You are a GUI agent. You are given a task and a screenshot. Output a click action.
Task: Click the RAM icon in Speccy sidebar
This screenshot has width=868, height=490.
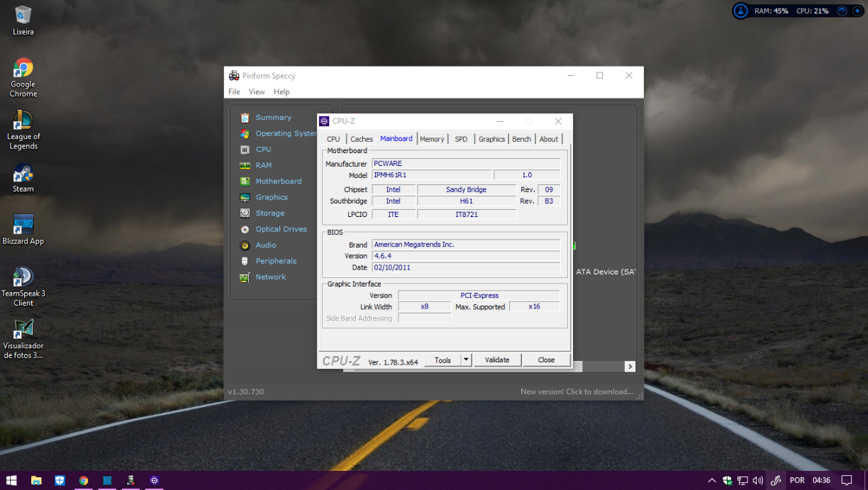click(x=245, y=165)
